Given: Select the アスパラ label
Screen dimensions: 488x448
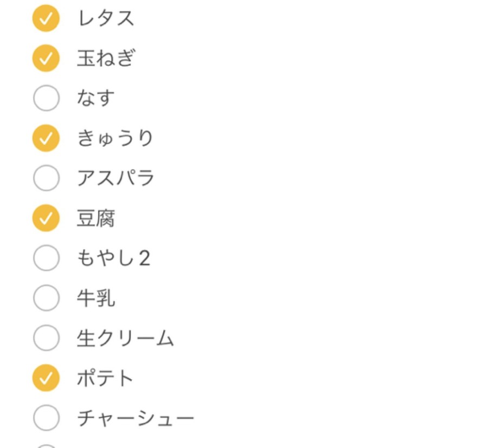Looking at the screenshot, I should 116,178.
